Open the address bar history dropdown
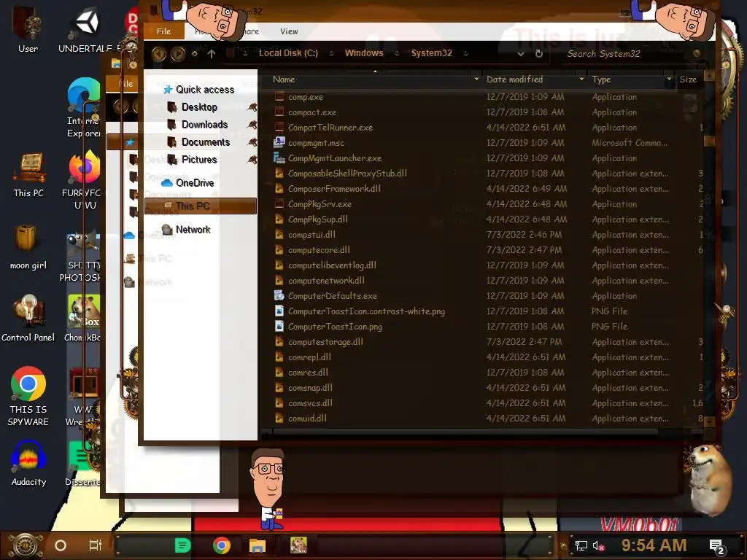Screen dimensions: 747x560 pyautogui.click(x=521, y=54)
